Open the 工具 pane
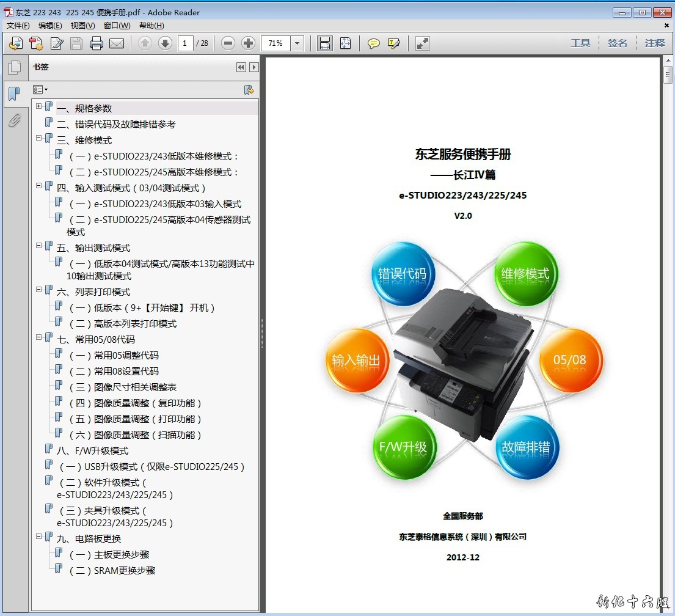Image resolution: width=675 pixels, height=616 pixels. point(580,43)
